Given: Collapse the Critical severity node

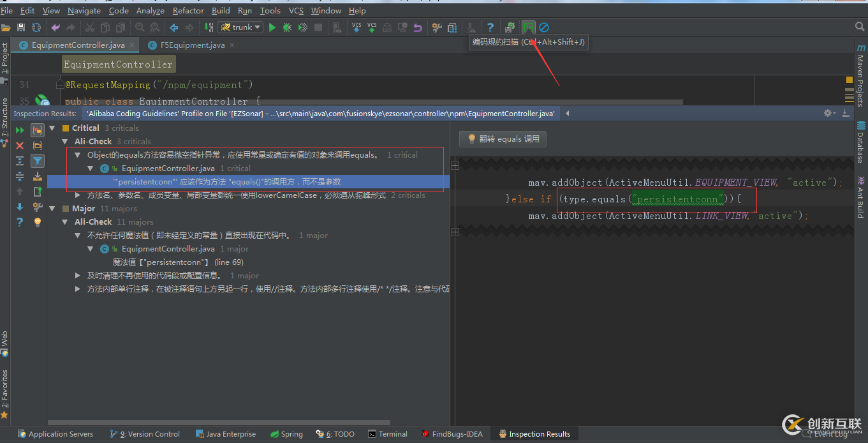Looking at the screenshot, I should [x=52, y=128].
